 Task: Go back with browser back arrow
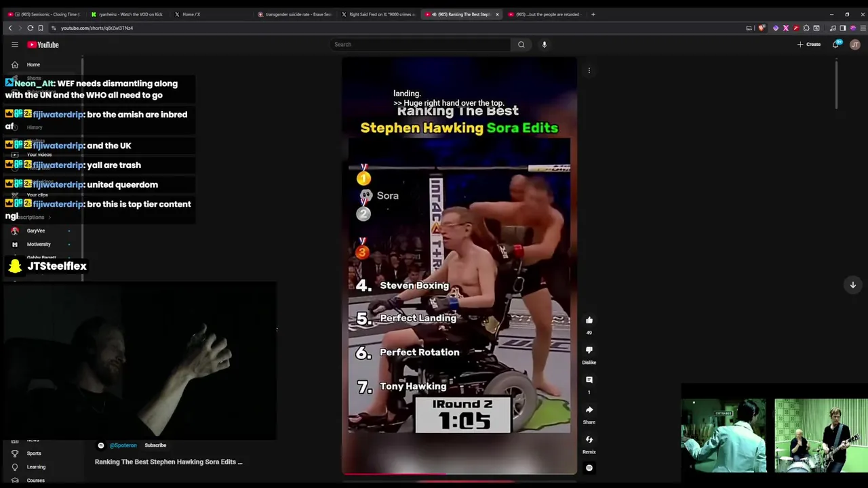(10, 28)
